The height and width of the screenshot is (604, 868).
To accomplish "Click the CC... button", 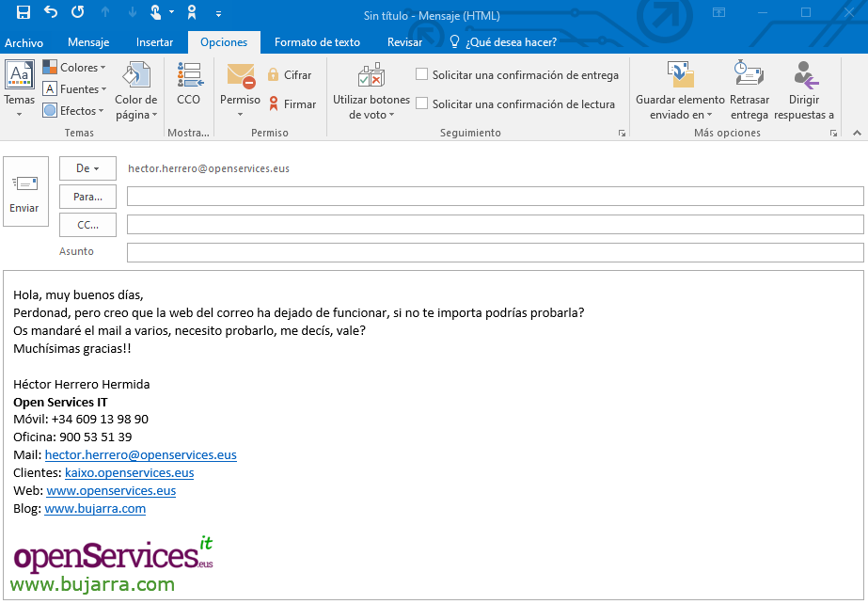I will click(88, 225).
